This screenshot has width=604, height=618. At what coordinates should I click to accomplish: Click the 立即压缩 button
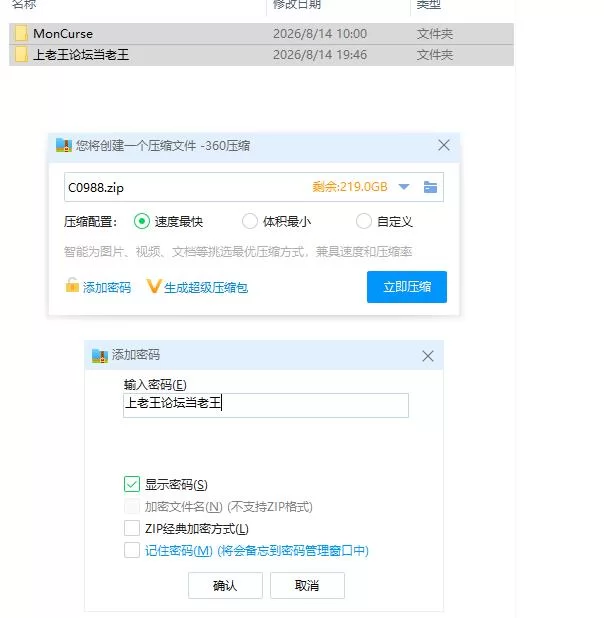[407, 287]
